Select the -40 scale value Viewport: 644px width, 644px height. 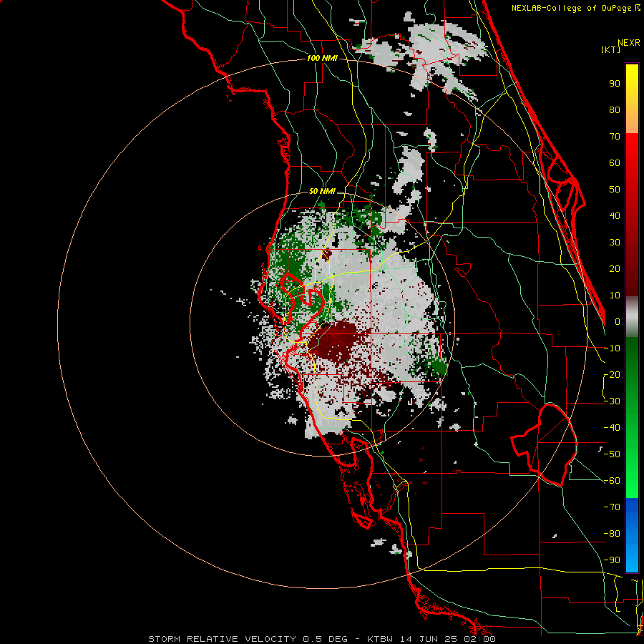(x=612, y=428)
